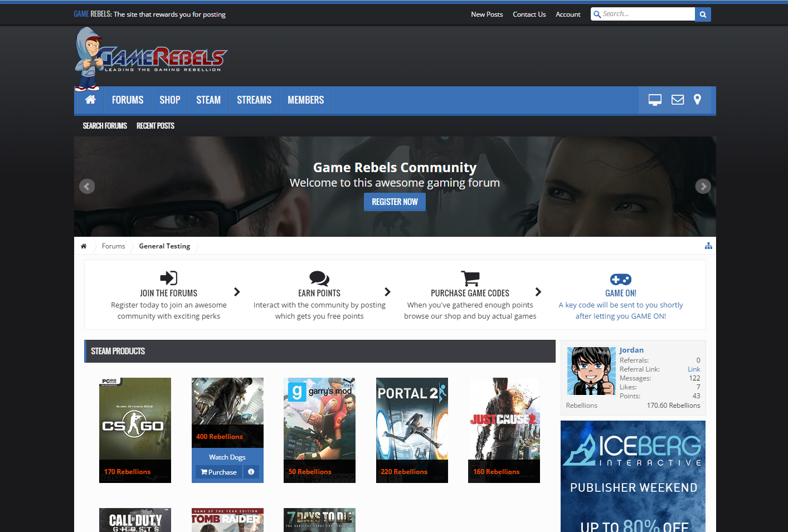Image resolution: width=788 pixels, height=532 pixels.
Task: Select Search Forums sub-navigation link
Action: (105, 126)
